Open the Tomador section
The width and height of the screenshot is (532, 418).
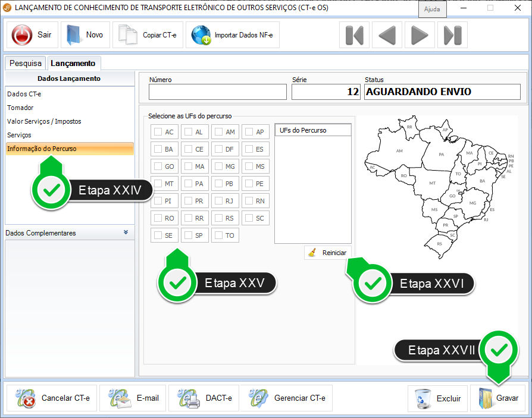20,108
